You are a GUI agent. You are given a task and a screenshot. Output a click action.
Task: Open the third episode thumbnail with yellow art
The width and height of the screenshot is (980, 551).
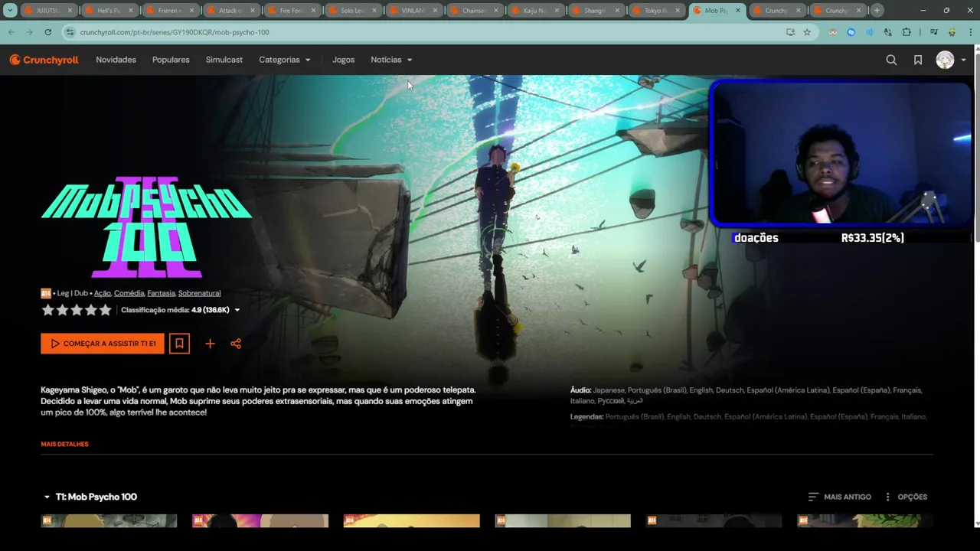pos(411,521)
